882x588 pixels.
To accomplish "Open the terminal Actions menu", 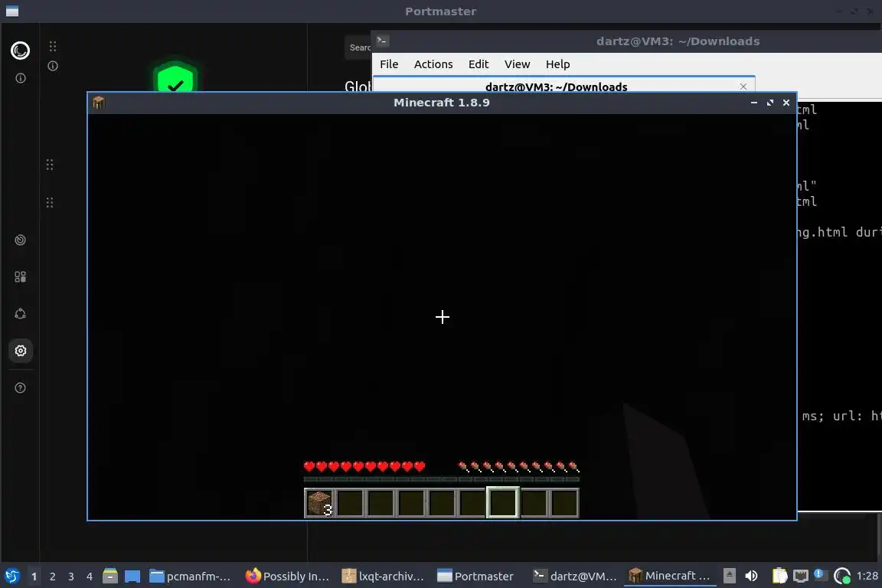I will coord(433,64).
